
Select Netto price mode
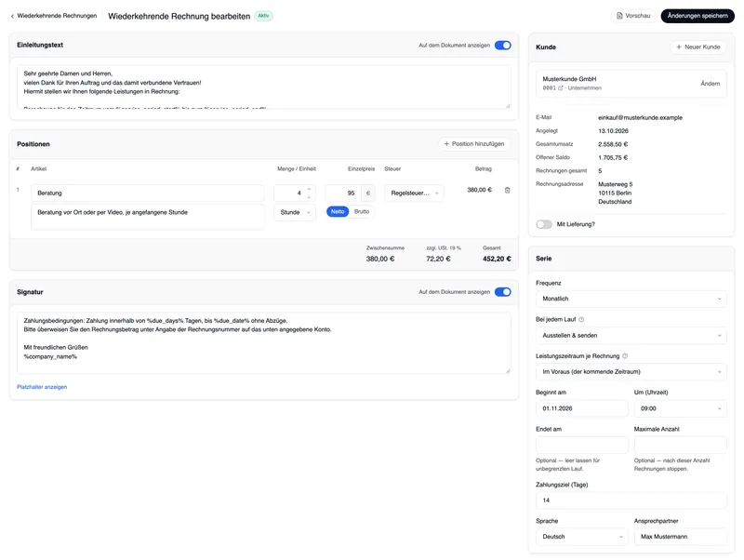click(x=338, y=212)
